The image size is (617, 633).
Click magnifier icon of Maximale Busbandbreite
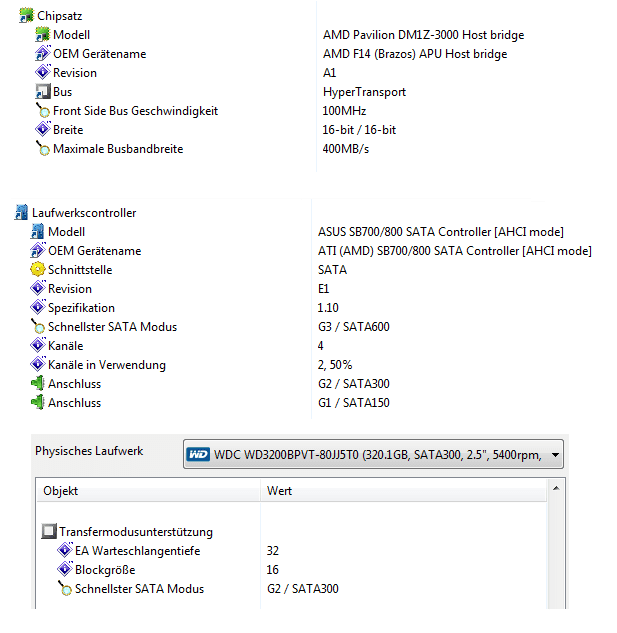coord(42,148)
